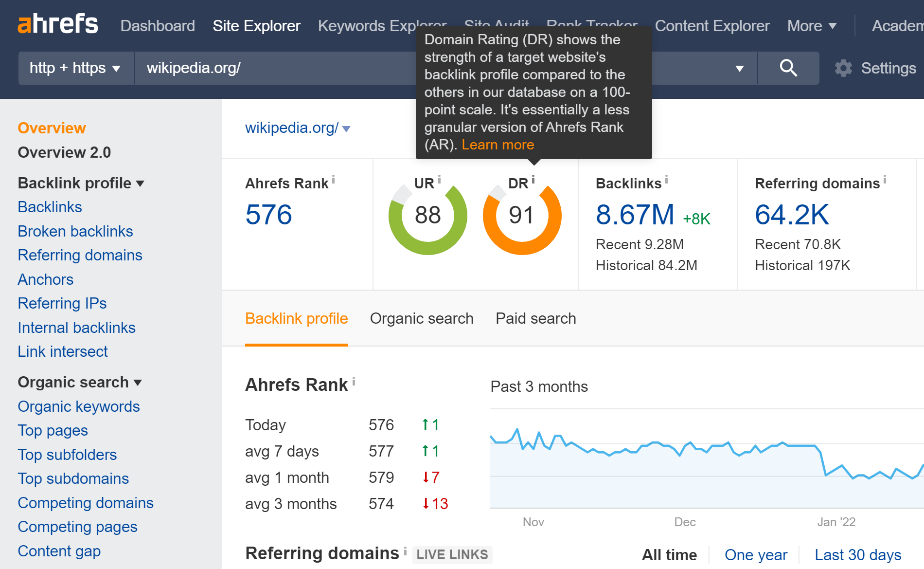Click info icon next to DR
The image size is (924, 569).
coord(533,180)
